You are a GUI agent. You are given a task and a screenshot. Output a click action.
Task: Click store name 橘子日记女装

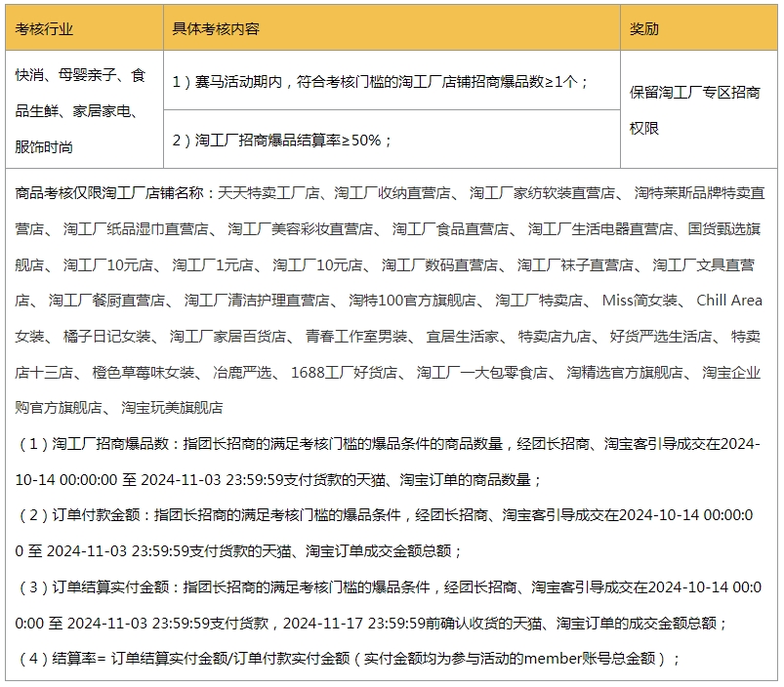pyautogui.click(x=107, y=337)
